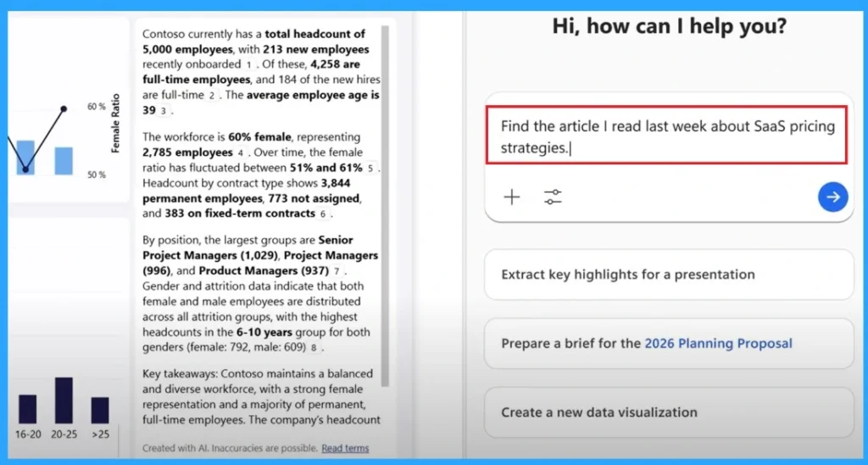This screenshot has height=465, width=868.
Task: Open the 2026 Planning Proposal link
Action: (x=718, y=343)
